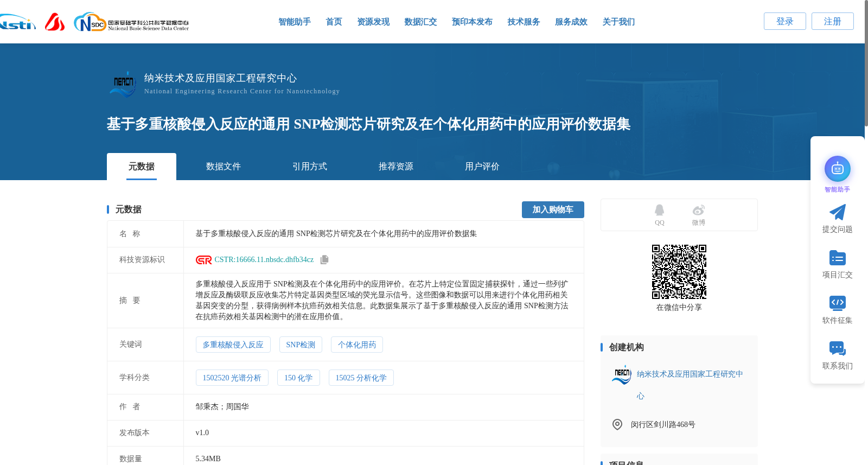Click the author text 邹秉杰；周国华

pos(222,406)
